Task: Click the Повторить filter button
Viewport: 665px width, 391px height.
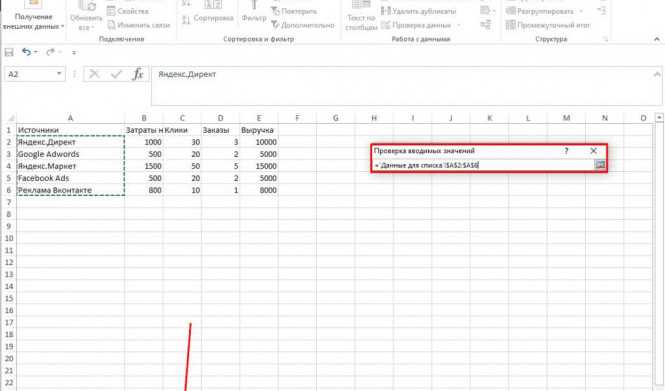Action: pos(293,11)
